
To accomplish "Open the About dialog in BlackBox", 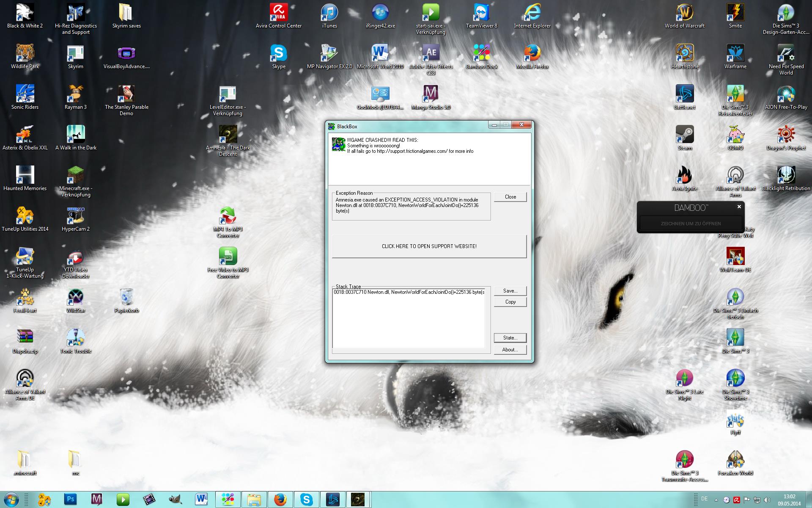I will pos(510,350).
